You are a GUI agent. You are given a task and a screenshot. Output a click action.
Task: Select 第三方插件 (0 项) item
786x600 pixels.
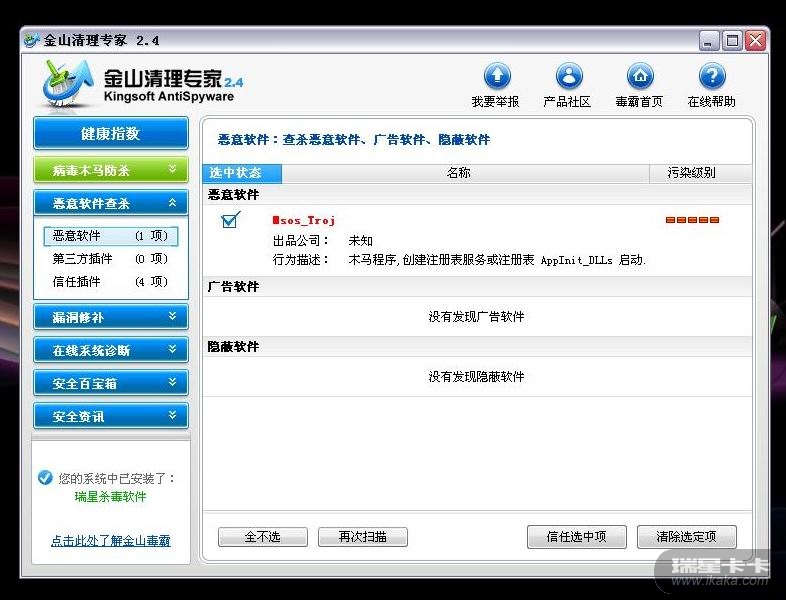coord(111,259)
